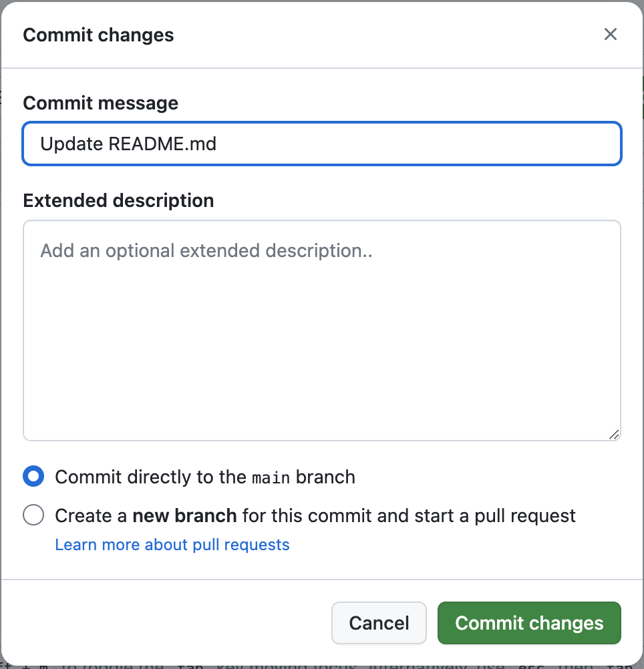
Task: Dismiss the dialog without committing
Action: pos(379,622)
